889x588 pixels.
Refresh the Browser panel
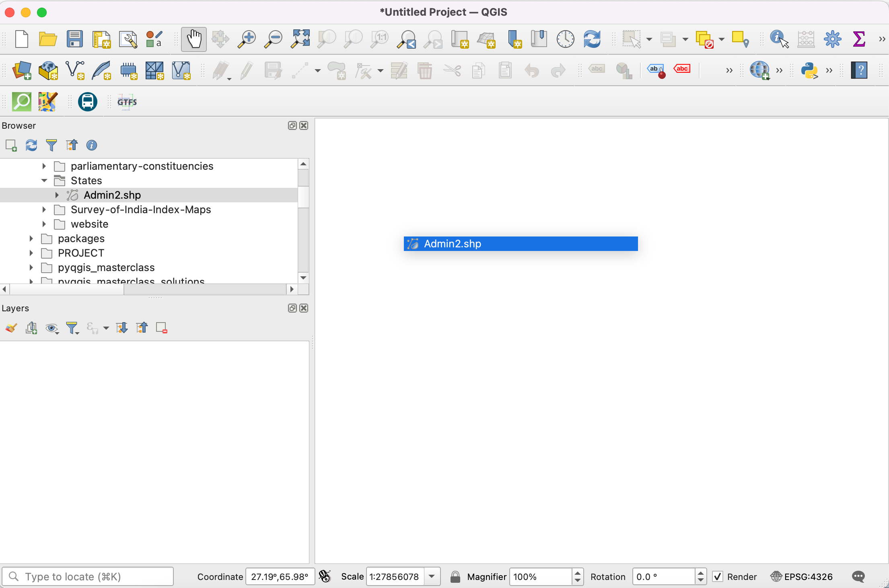click(x=31, y=145)
